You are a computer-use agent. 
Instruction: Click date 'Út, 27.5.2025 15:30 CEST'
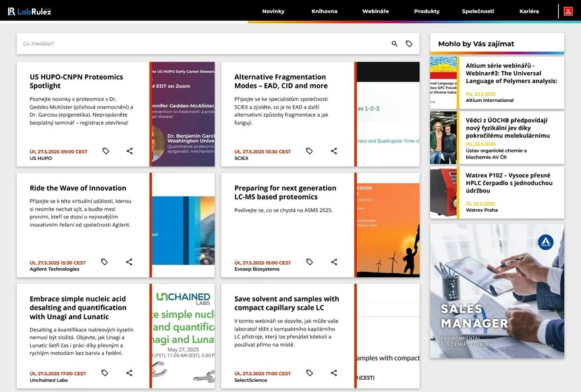tap(57, 262)
